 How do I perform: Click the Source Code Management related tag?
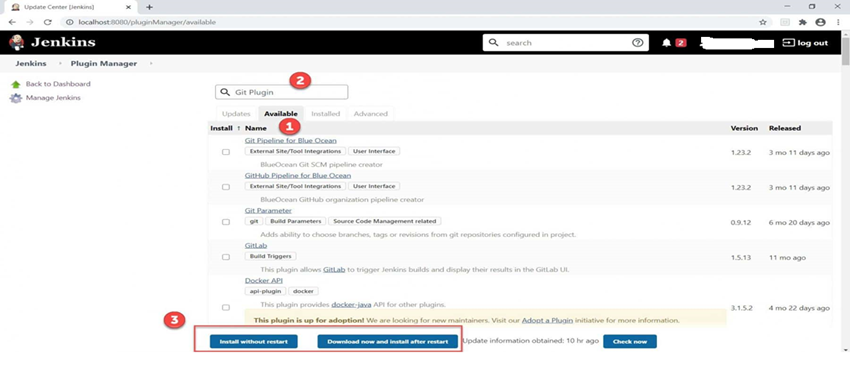[385, 221]
